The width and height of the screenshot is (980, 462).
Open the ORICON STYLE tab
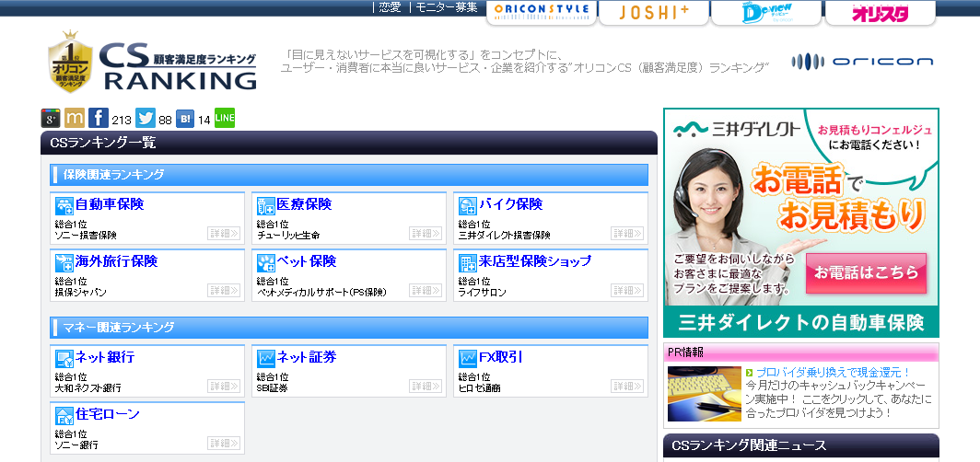(541, 12)
